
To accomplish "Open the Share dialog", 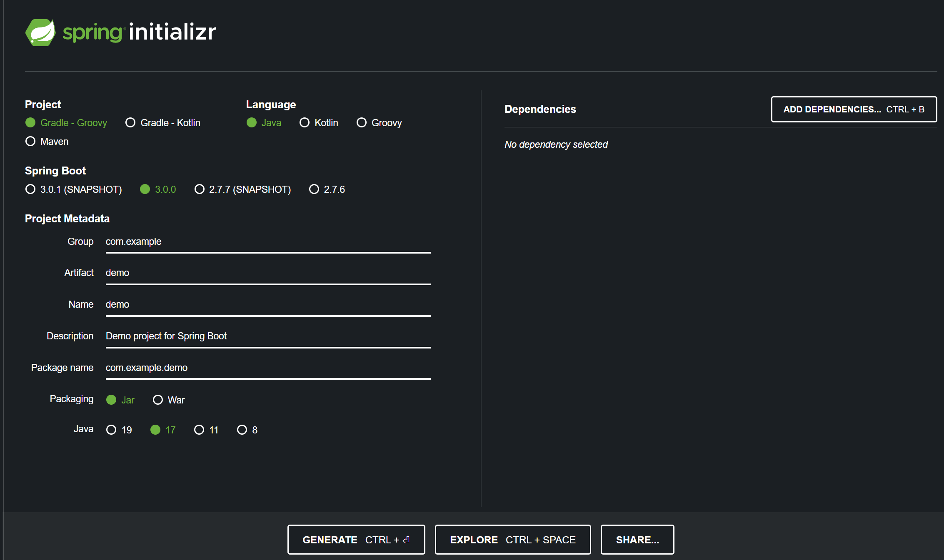I will point(637,540).
